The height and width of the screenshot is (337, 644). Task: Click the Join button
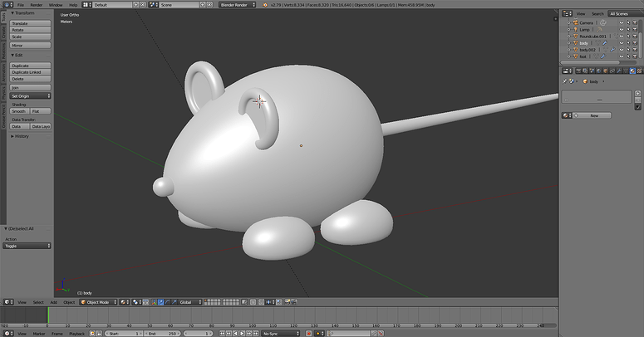coord(30,87)
